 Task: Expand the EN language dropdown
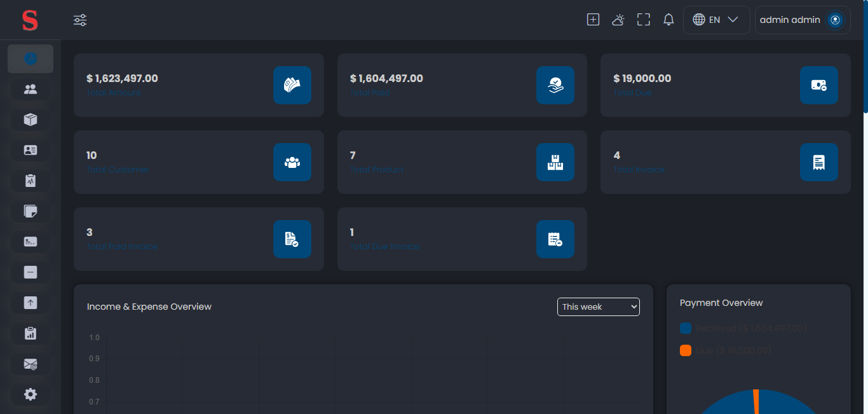[x=716, y=20]
